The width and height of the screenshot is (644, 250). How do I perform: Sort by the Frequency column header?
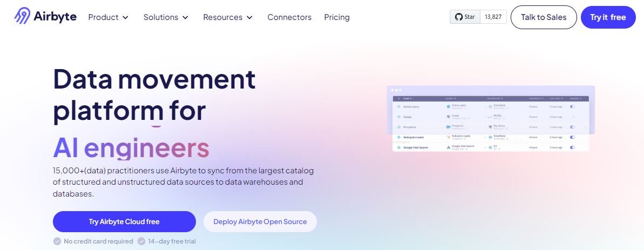tap(536, 98)
